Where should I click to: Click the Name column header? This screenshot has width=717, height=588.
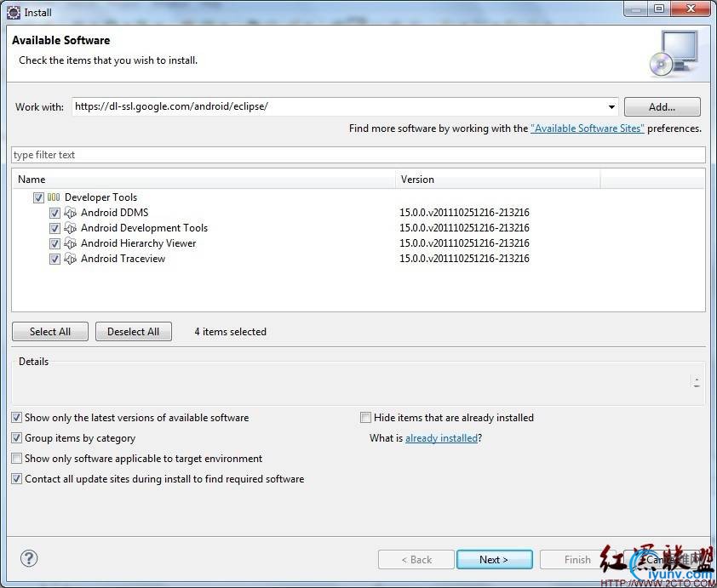(204, 180)
